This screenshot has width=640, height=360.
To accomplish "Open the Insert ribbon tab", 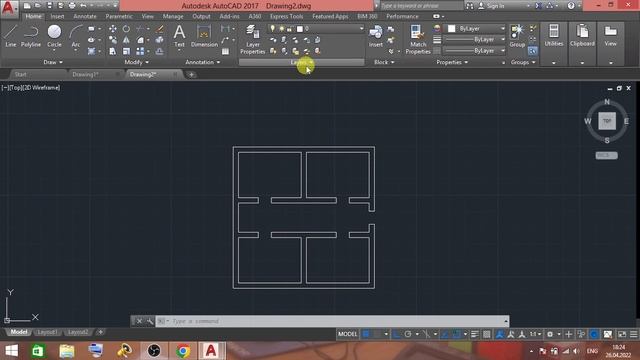I will pos(57,16).
